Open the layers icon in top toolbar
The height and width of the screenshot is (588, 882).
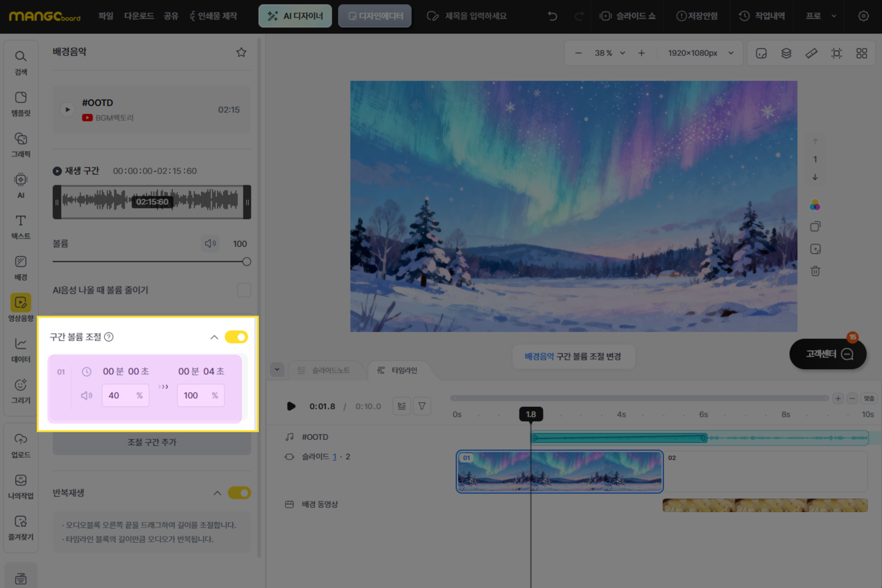pos(786,53)
